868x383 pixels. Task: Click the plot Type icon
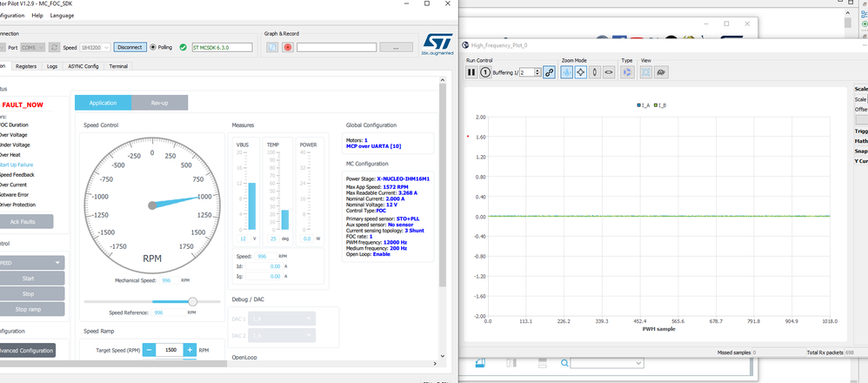[x=627, y=72]
